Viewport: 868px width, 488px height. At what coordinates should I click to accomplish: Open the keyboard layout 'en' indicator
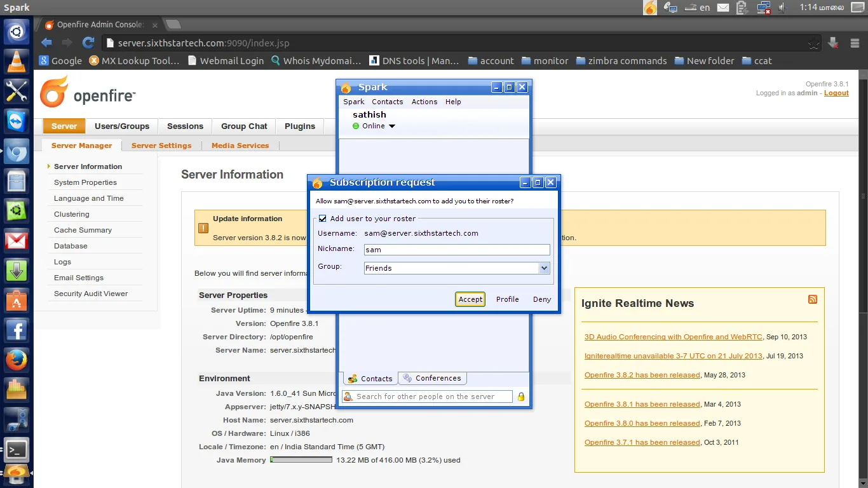696,8
